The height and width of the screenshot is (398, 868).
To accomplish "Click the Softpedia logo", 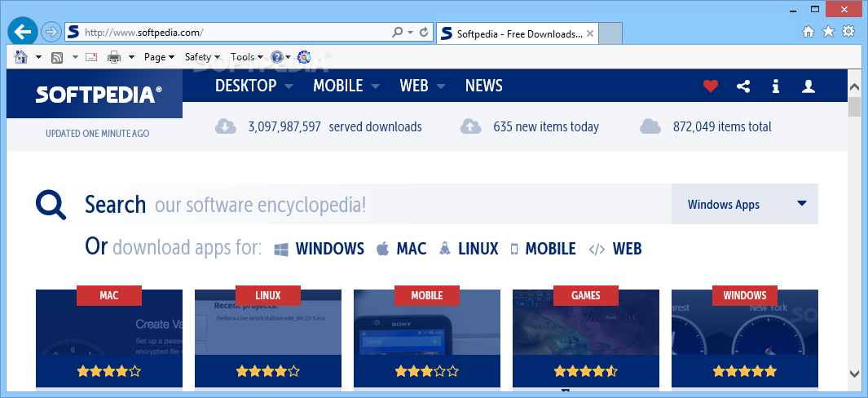I will pos(99,95).
